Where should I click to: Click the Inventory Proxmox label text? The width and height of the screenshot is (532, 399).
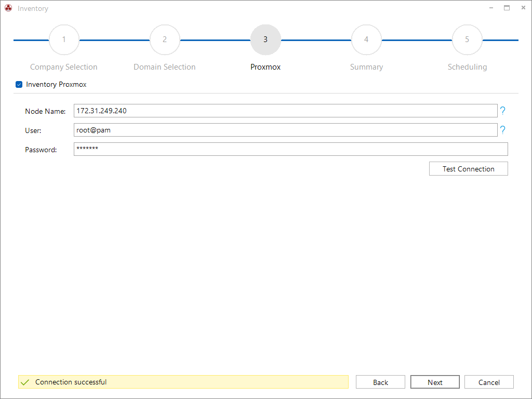(x=56, y=85)
